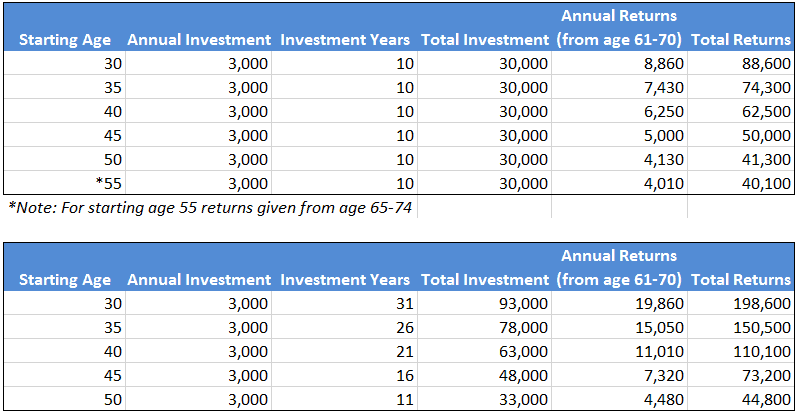Click the 7,430 annual returns cell

(619, 87)
